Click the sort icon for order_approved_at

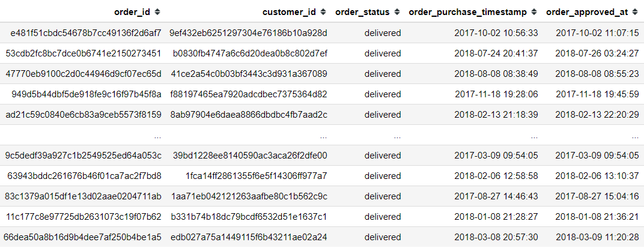tap(634, 12)
